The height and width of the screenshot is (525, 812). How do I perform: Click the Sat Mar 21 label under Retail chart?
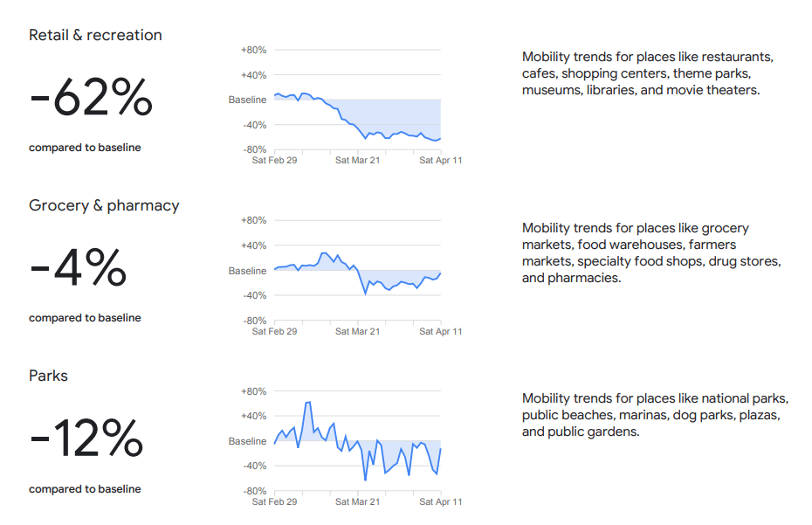click(358, 161)
